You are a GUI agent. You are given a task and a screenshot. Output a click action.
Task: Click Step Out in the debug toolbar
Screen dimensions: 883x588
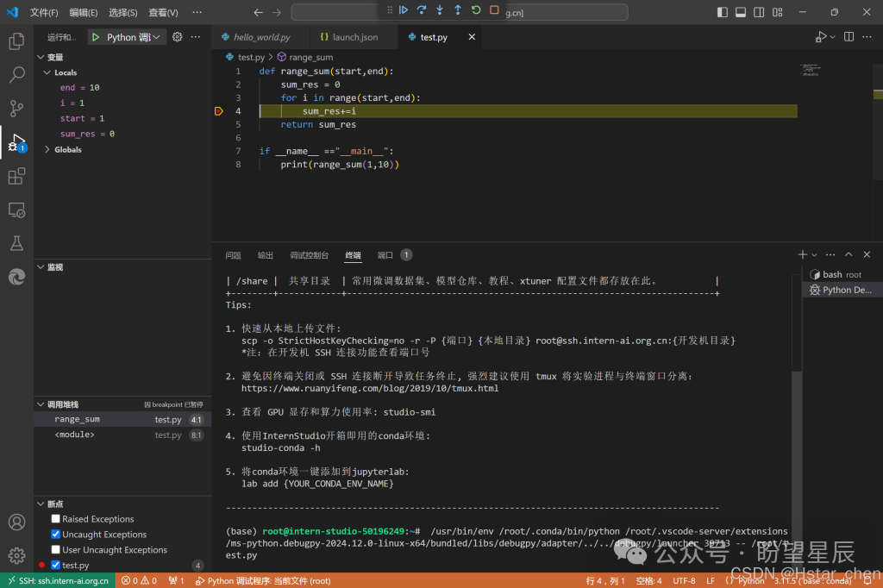point(457,10)
